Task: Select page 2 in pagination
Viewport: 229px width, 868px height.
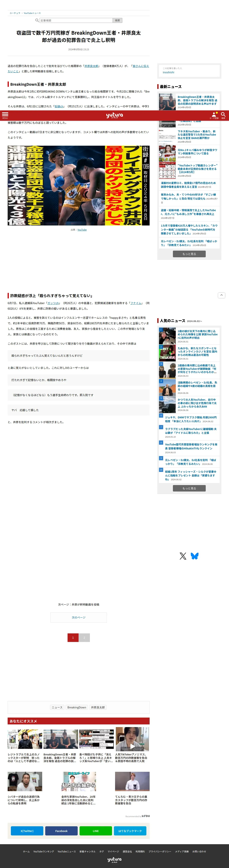Action: click(x=84, y=638)
